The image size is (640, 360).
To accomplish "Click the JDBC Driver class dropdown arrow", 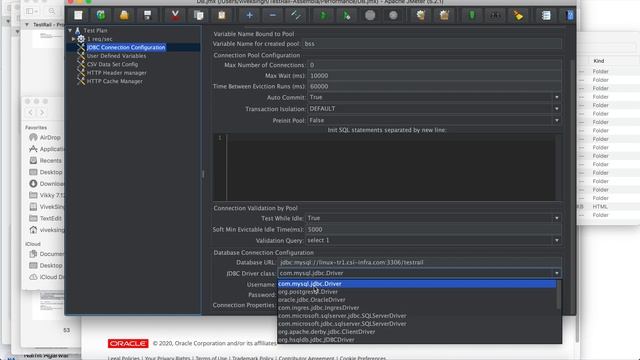I will pyautogui.click(x=556, y=273).
